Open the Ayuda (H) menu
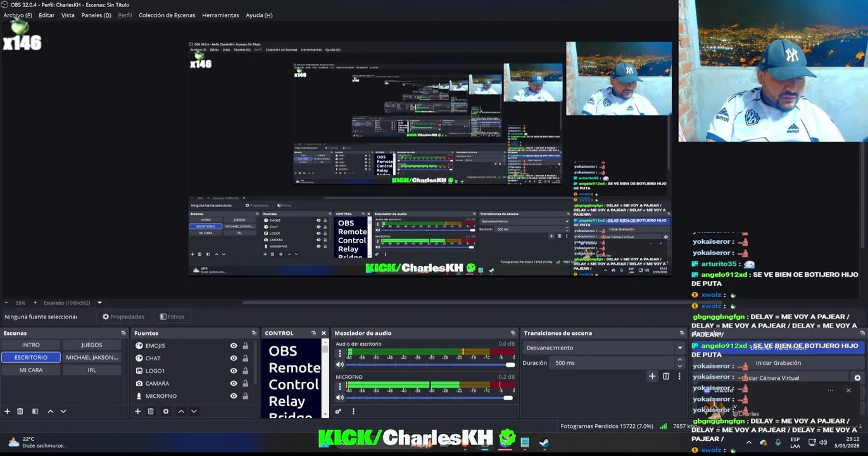Screen dimensions: 868x456 pyautogui.click(x=259, y=15)
